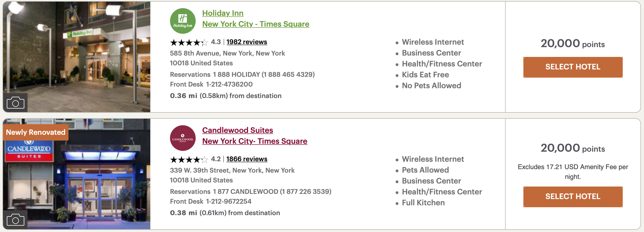Viewport: 644px width, 232px height.
Task: Select Hotel button for Candlewood Suites
Action: (x=573, y=197)
